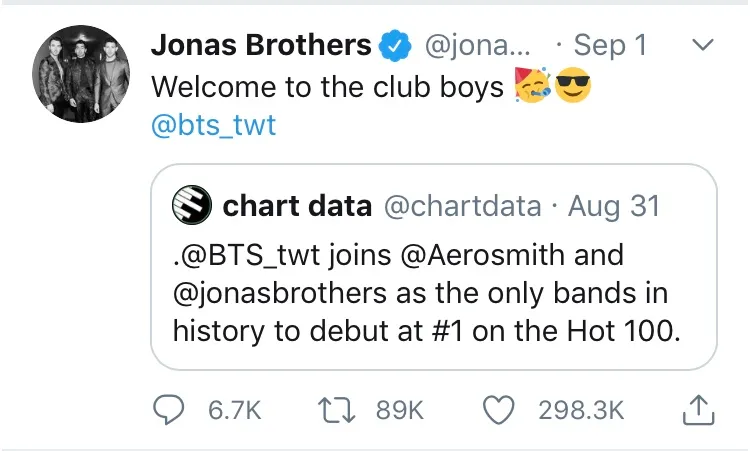This screenshot has height=451, width=750.
Task: Like the tweet with heart icon
Action: [x=498, y=409]
